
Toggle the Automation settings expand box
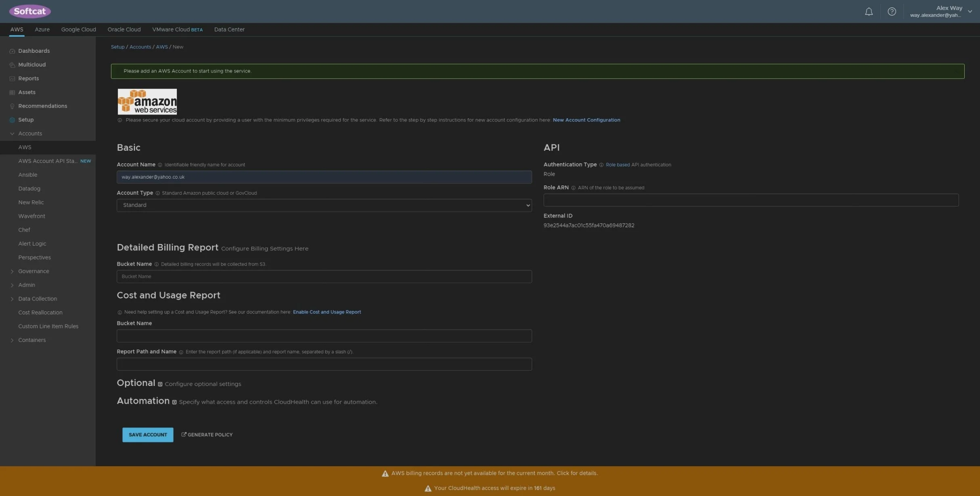coord(174,402)
